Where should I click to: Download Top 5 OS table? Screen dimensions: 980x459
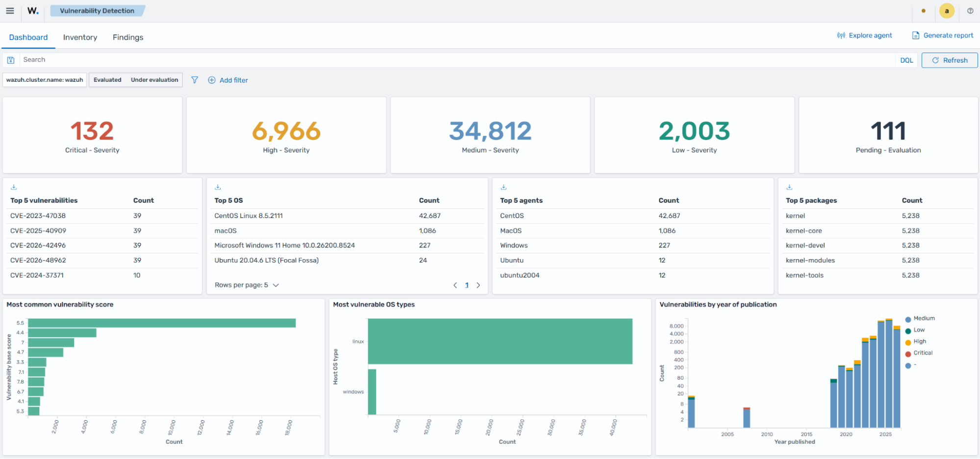218,187
